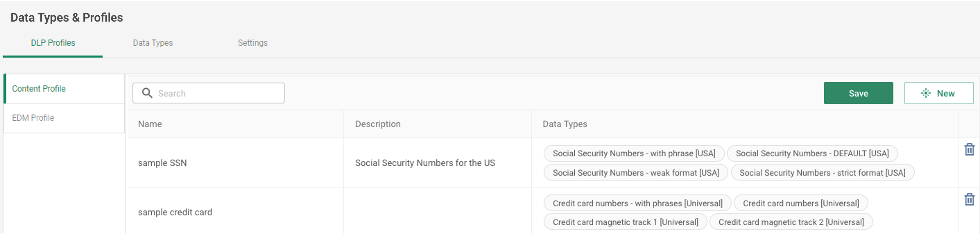
Task: Delete the sample SSN profile
Action: (969, 149)
